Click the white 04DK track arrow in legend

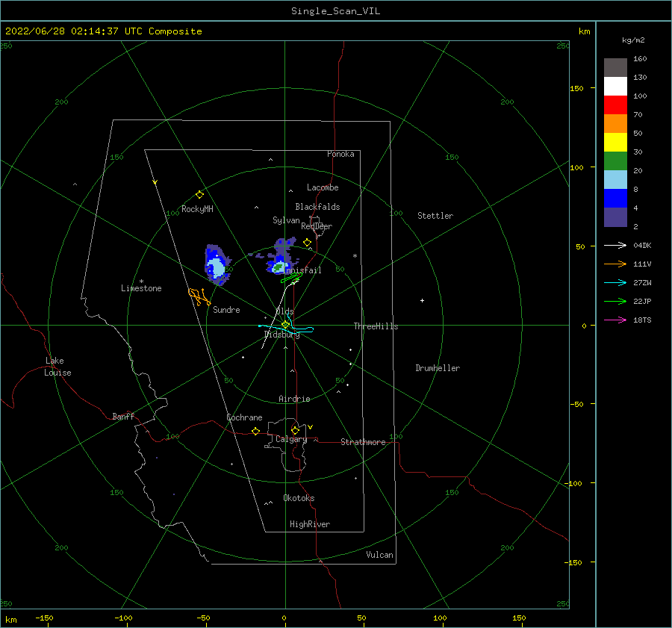(x=615, y=245)
